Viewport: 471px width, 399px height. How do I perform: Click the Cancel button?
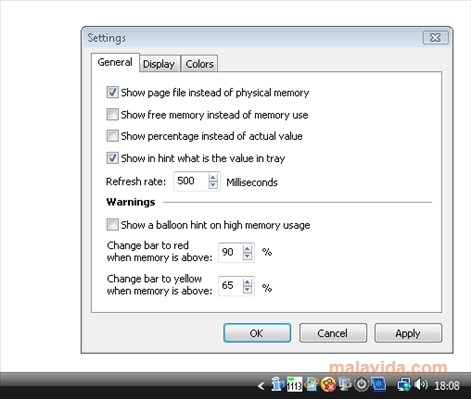pyautogui.click(x=333, y=333)
